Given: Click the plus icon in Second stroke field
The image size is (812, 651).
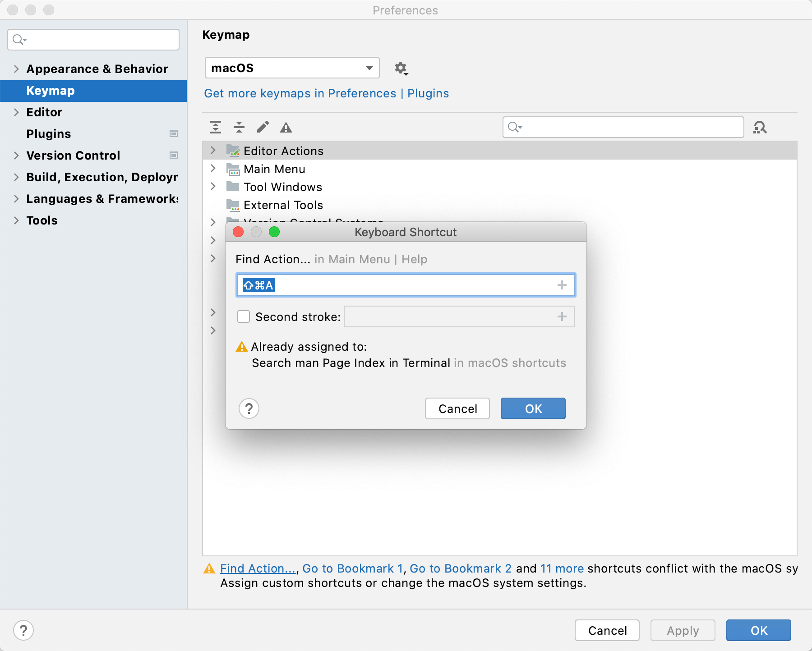Looking at the screenshot, I should click(562, 316).
